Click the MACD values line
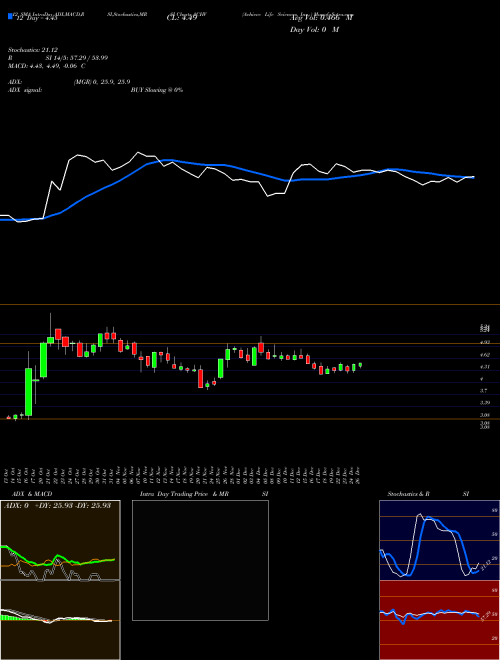 (47, 66)
